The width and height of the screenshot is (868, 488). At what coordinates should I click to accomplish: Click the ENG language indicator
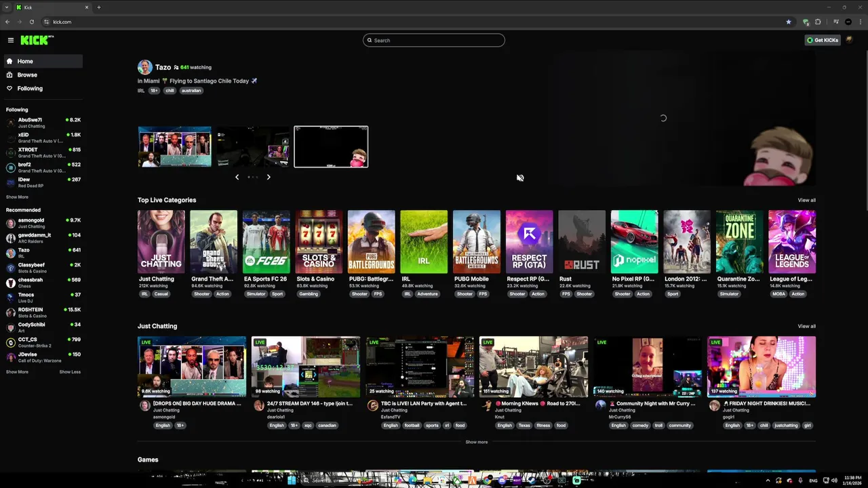click(x=813, y=481)
